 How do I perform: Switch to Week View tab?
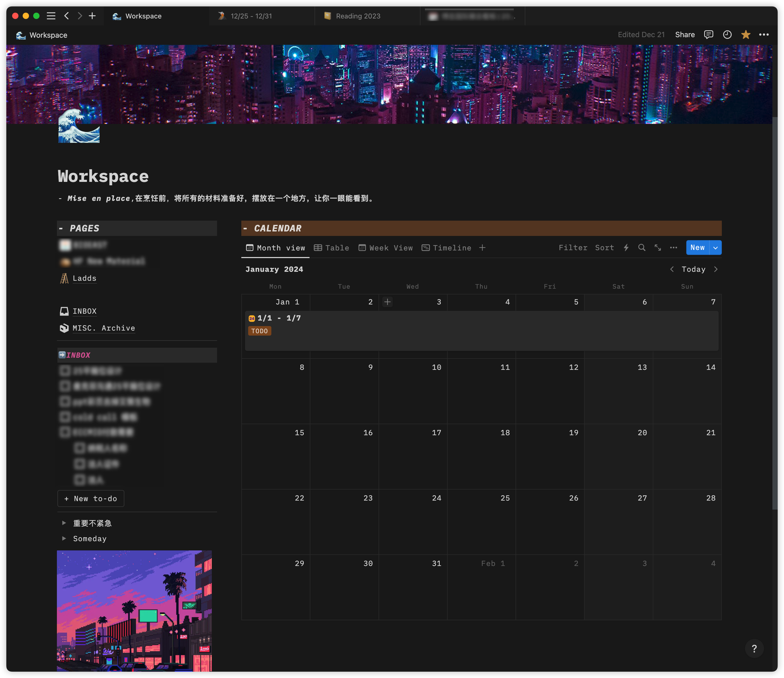386,248
